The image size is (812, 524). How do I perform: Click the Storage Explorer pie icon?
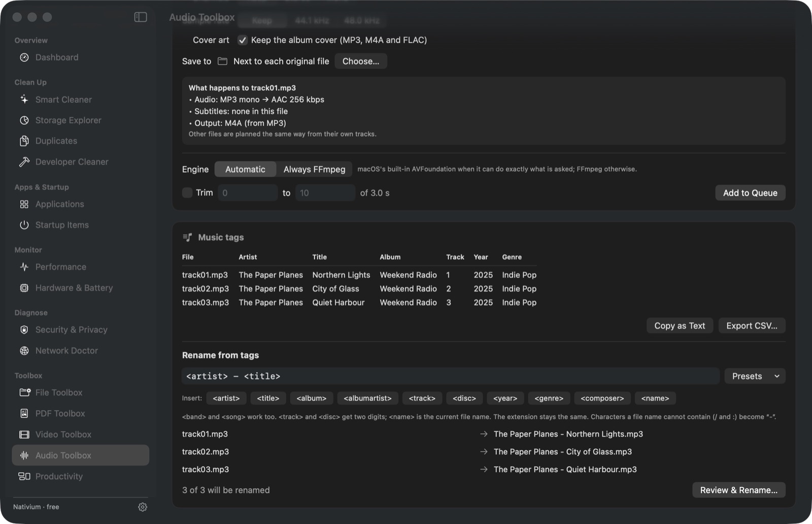(x=24, y=120)
